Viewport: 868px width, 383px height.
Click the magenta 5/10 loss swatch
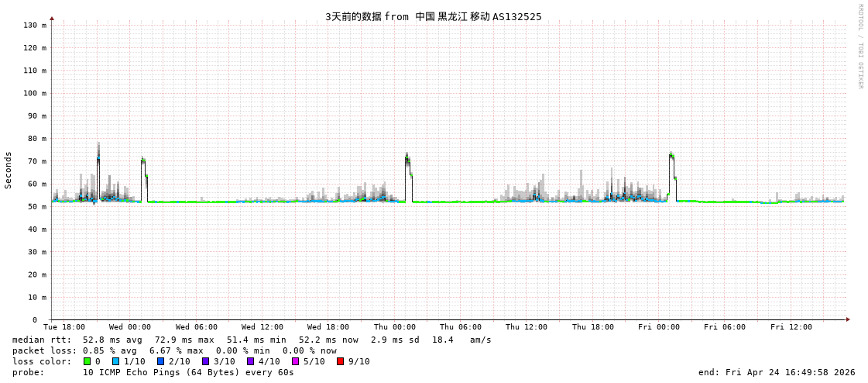(x=295, y=361)
